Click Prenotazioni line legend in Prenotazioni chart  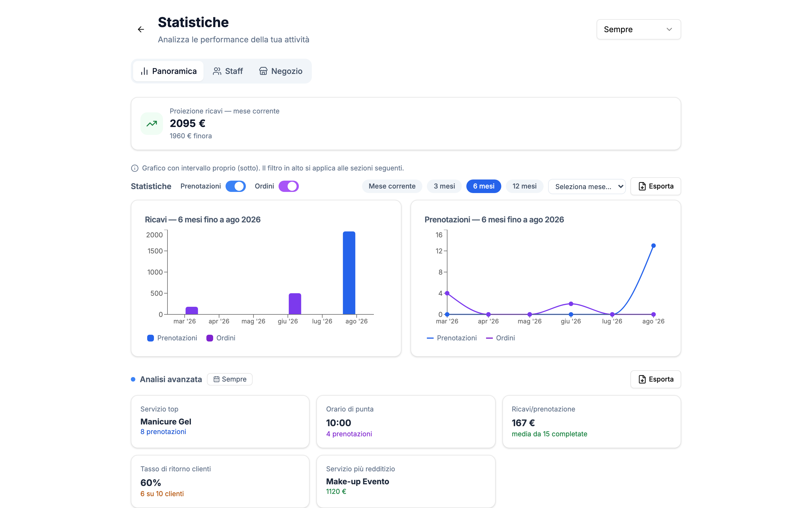[x=452, y=338]
